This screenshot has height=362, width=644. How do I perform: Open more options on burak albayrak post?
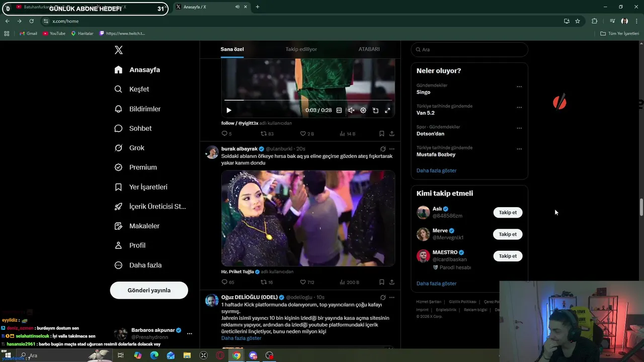[392, 149]
